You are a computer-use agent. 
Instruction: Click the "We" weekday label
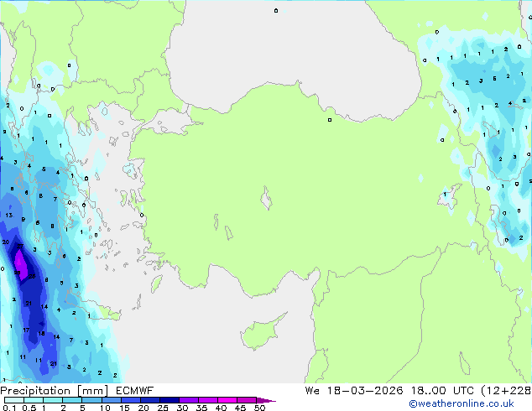click(312, 391)
